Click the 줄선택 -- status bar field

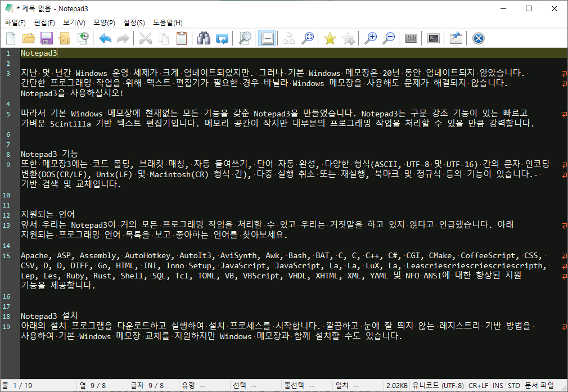[307, 385]
